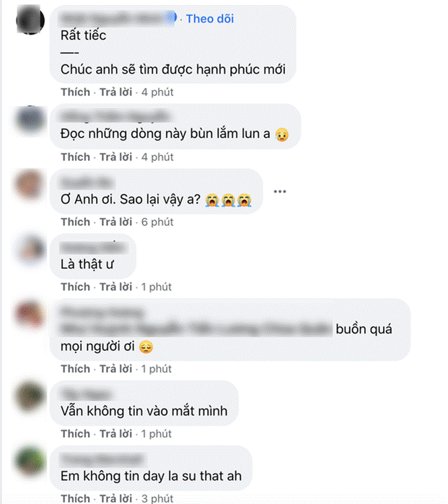
Task: Open the avatar next to "Là thật ư"
Action: (32, 250)
